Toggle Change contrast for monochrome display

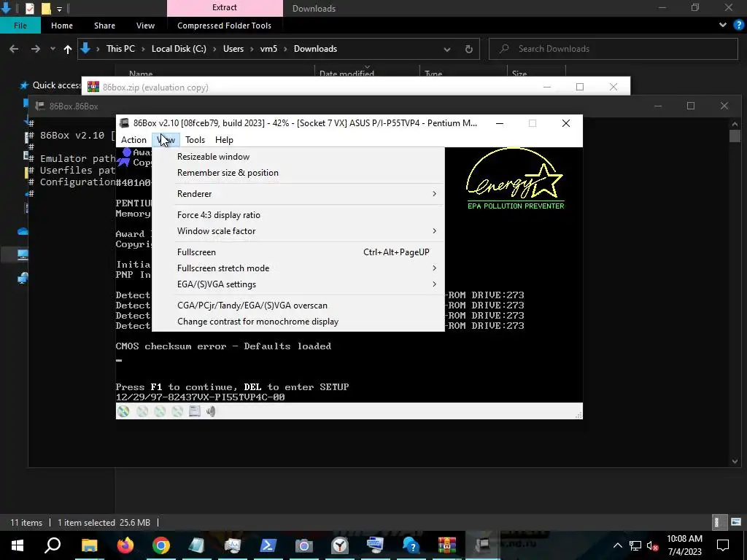coord(298,322)
